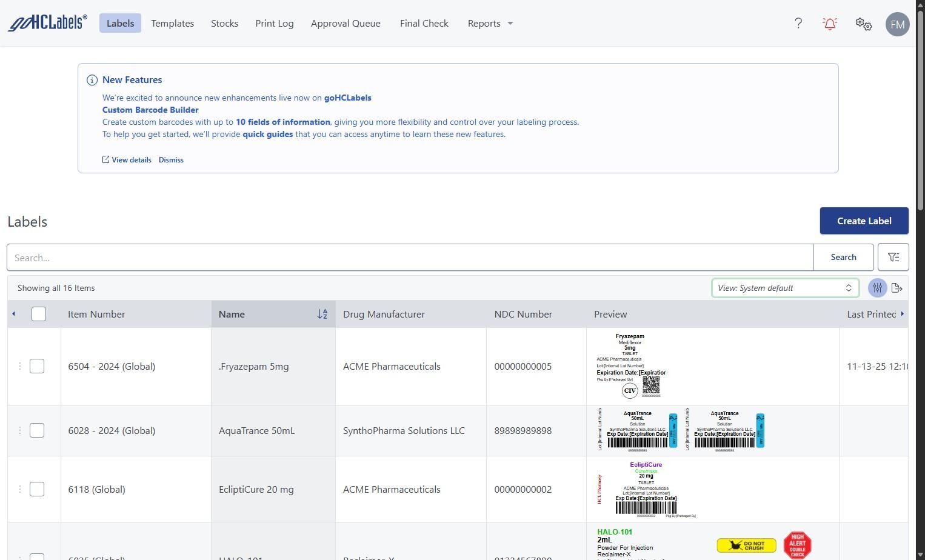The image size is (925, 560).
Task: Expand the Reports dropdown menu
Action: [490, 23]
